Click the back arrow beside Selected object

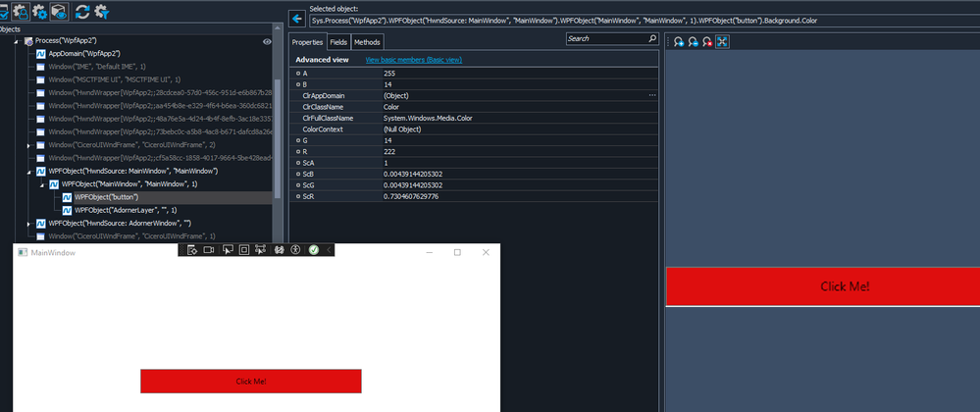[x=297, y=19]
